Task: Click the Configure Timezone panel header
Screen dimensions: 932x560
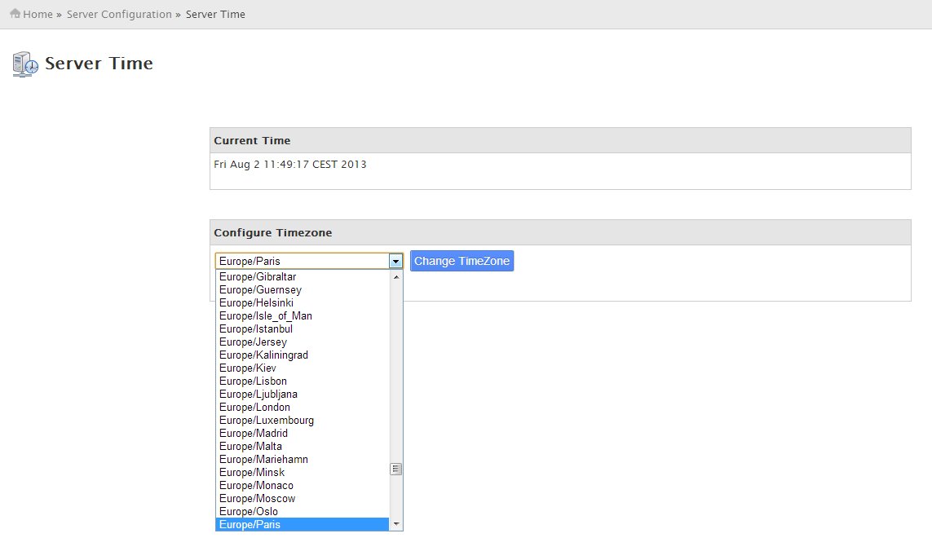Action: (560, 232)
